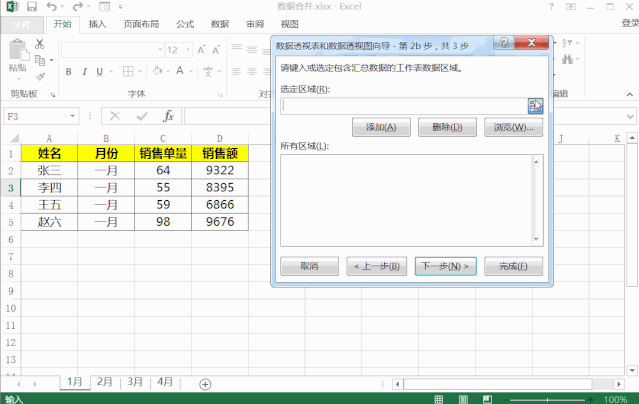Viewport: 639px width, 404px height.
Task: Open the font name dropdown
Action: tap(160, 50)
